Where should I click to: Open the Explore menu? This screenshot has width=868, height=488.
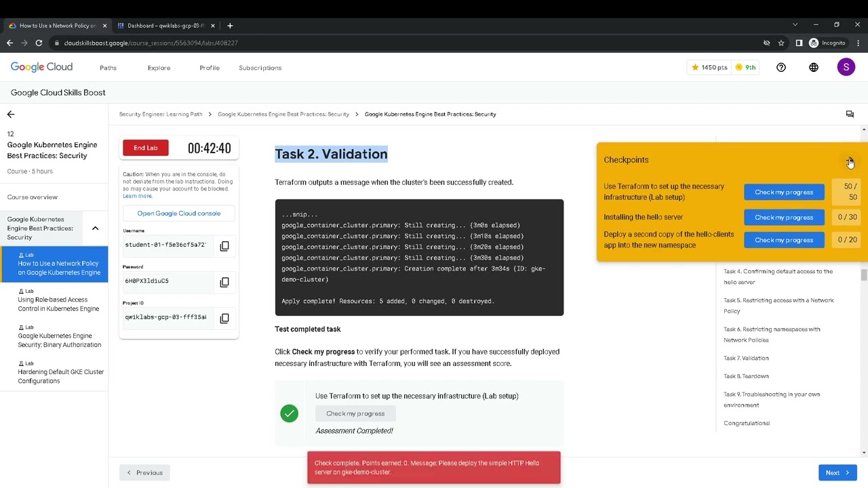coord(159,68)
